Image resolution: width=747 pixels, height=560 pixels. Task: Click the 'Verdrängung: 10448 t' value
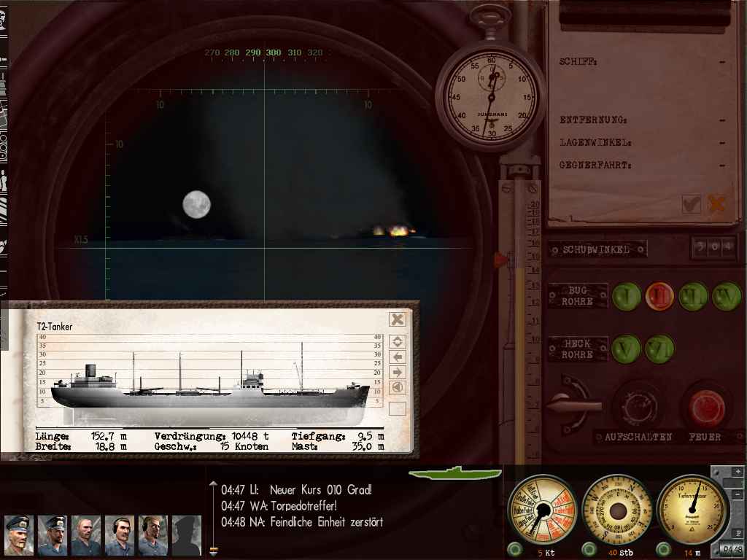212,436
